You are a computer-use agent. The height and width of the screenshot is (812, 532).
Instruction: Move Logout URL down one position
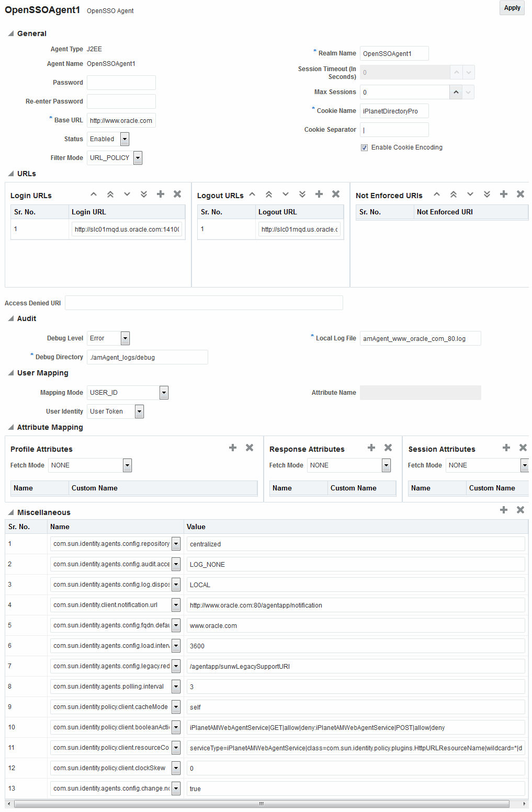(286, 194)
